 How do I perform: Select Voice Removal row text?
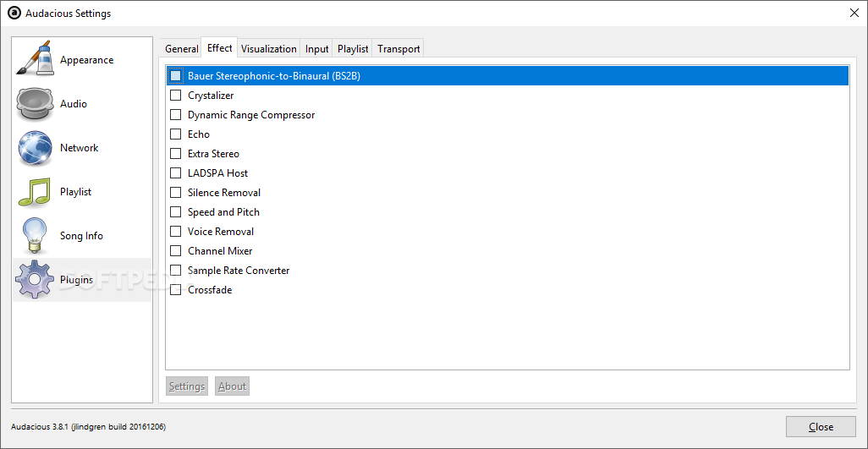pyautogui.click(x=221, y=231)
